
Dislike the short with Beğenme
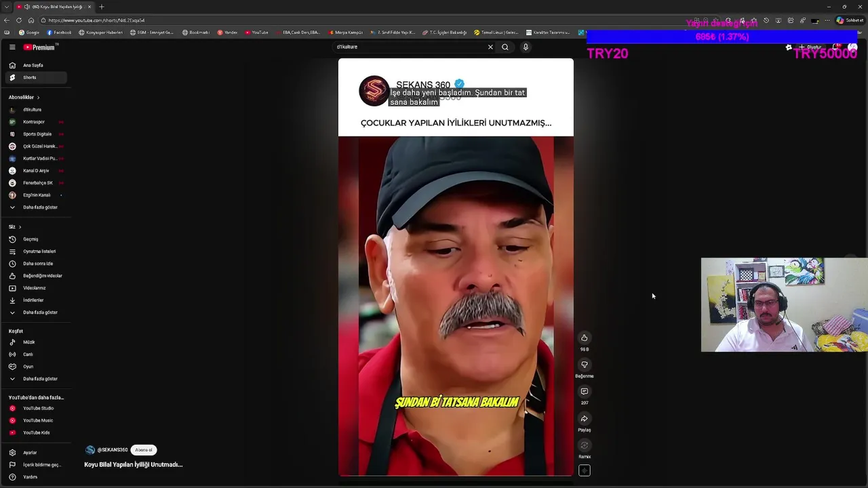tap(584, 365)
